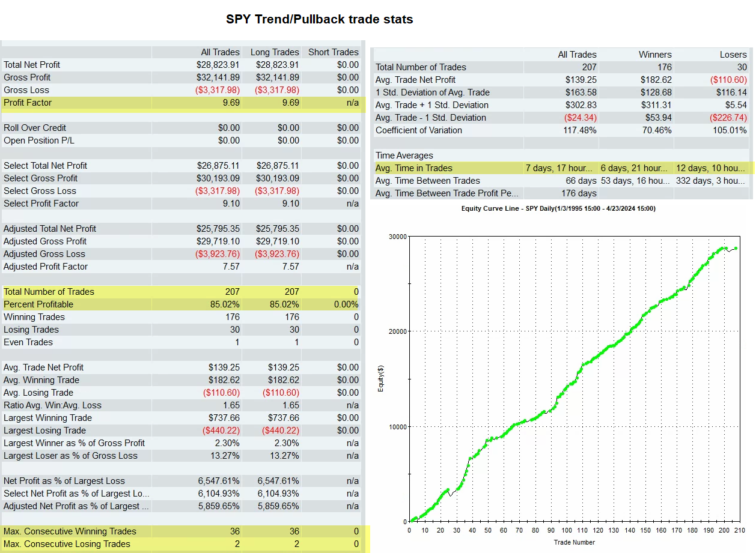
Task: Click the Equity Curve Line chart title
Action: pyautogui.click(x=558, y=208)
